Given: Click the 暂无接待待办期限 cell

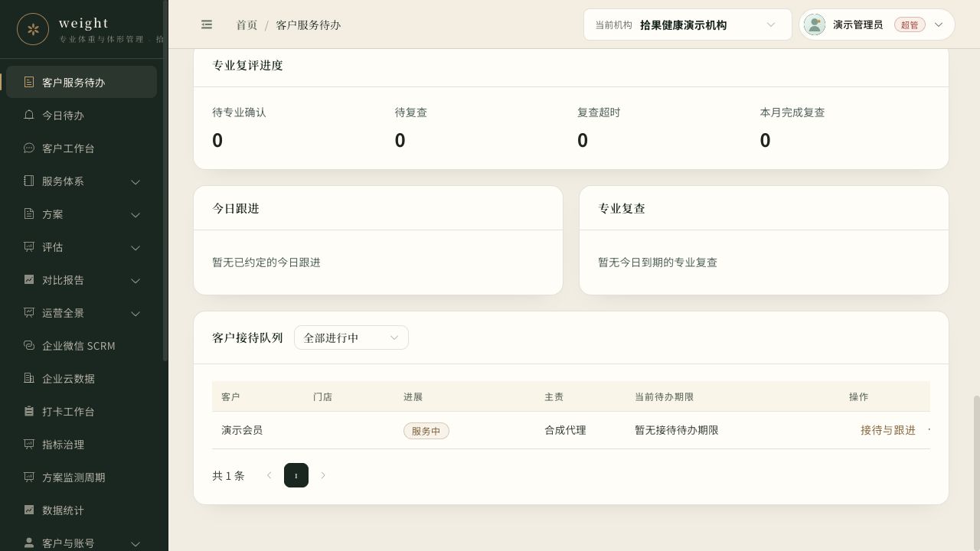Looking at the screenshot, I should tap(677, 430).
